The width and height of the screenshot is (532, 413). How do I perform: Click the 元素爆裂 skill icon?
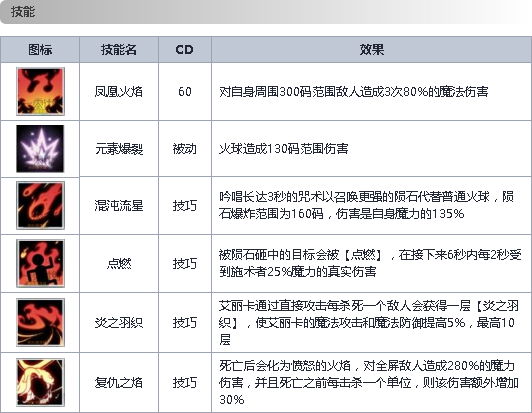(40, 149)
